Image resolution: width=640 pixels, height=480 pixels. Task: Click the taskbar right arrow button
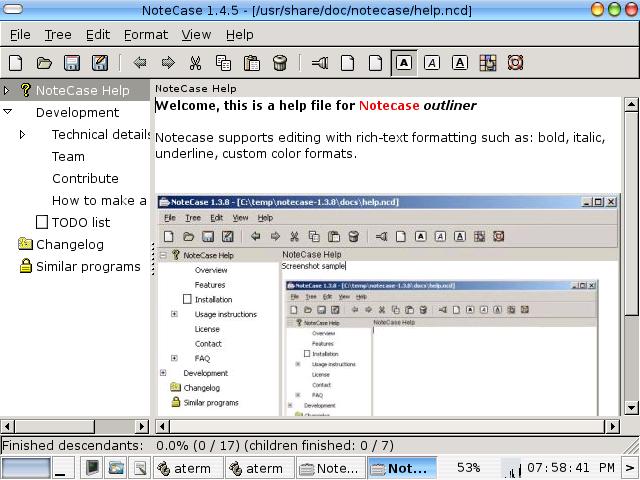[630, 468]
